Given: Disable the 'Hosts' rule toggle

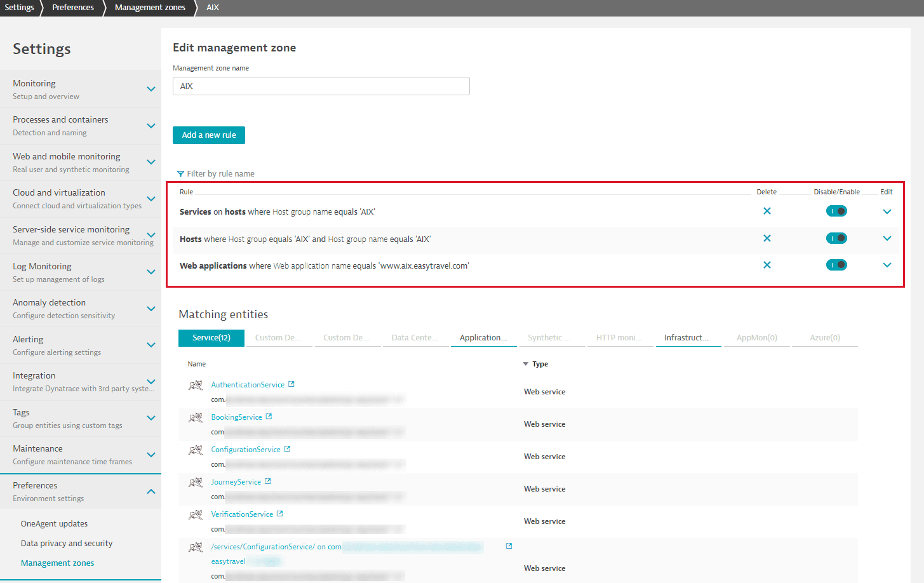Looking at the screenshot, I should (x=836, y=238).
